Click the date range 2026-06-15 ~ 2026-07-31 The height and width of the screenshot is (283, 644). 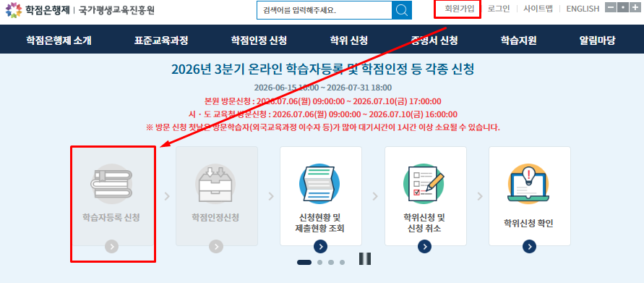pyautogui.click(x=323, y=88)
